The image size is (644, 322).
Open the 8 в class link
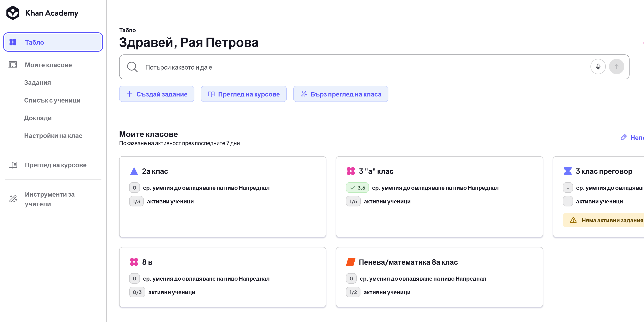pyautogui.click(x=147, y=262)
